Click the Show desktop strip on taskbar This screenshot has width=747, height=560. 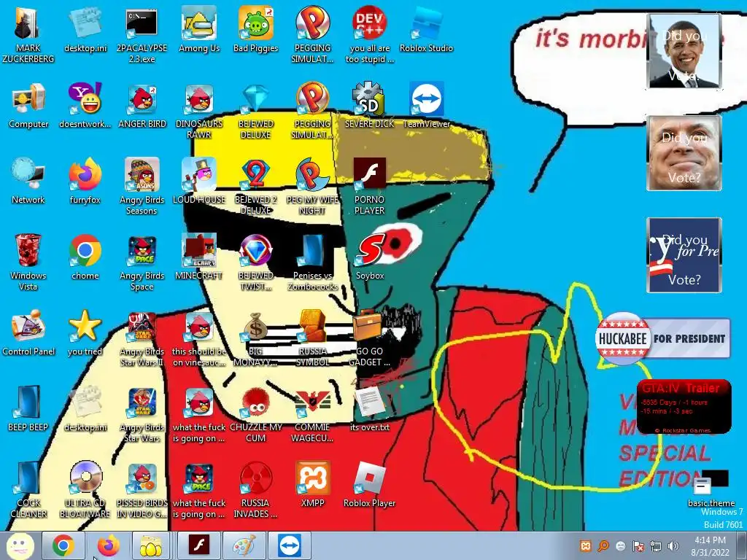(x=742, y=546)
